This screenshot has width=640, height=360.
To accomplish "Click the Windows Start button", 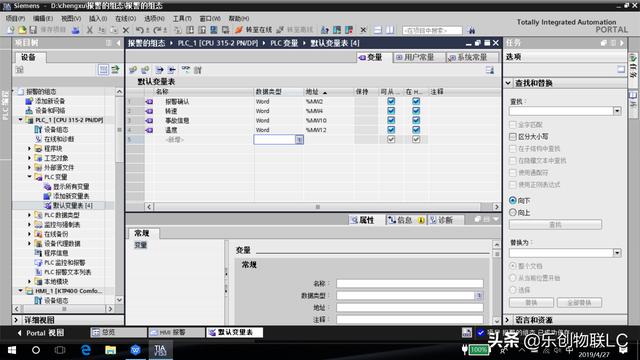I will [x=11, y=350].
